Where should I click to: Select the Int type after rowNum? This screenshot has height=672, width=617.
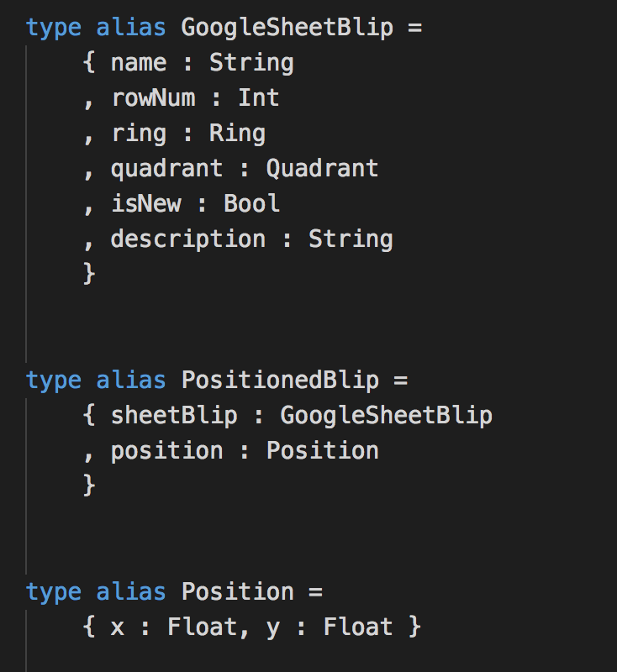tap(258, 98)
